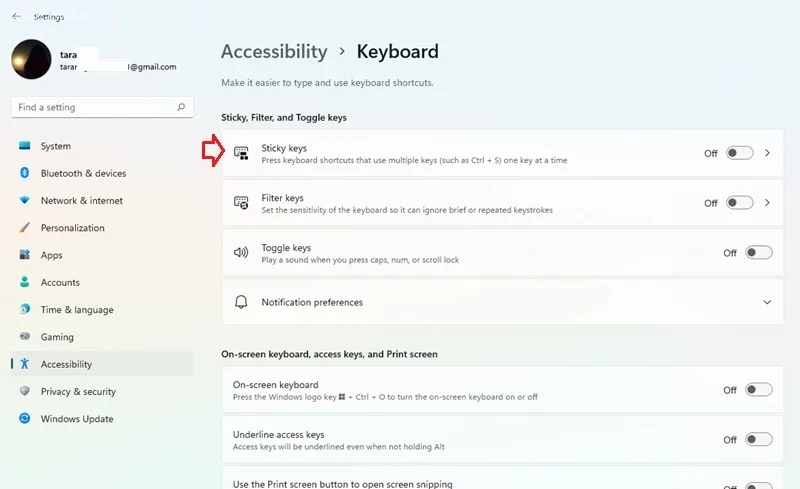
Task: Click the back arrow beside Settings
Action: [16, 16]
